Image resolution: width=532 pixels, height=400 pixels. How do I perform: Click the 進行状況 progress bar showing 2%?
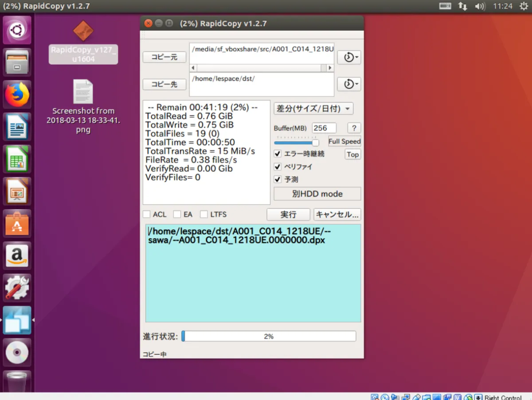point(269,337)
